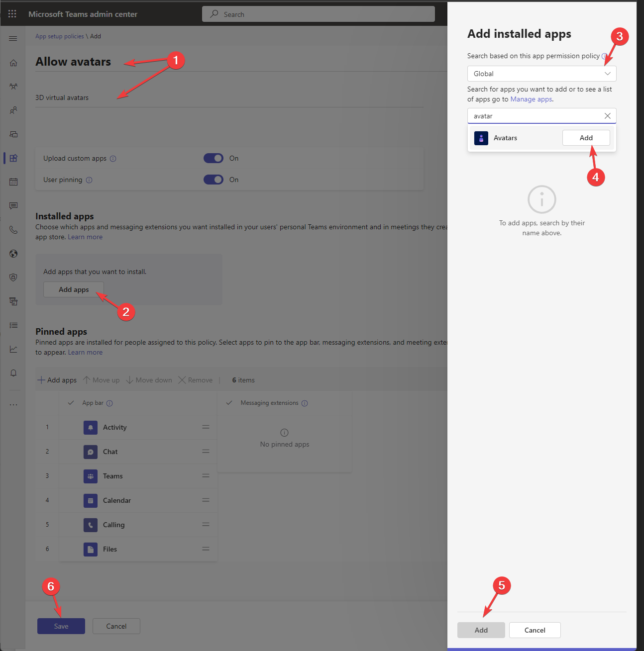The image size is (644, 651).
Task: Open Messaging policies chat icon in sidebar
Action: pos(13,205)
